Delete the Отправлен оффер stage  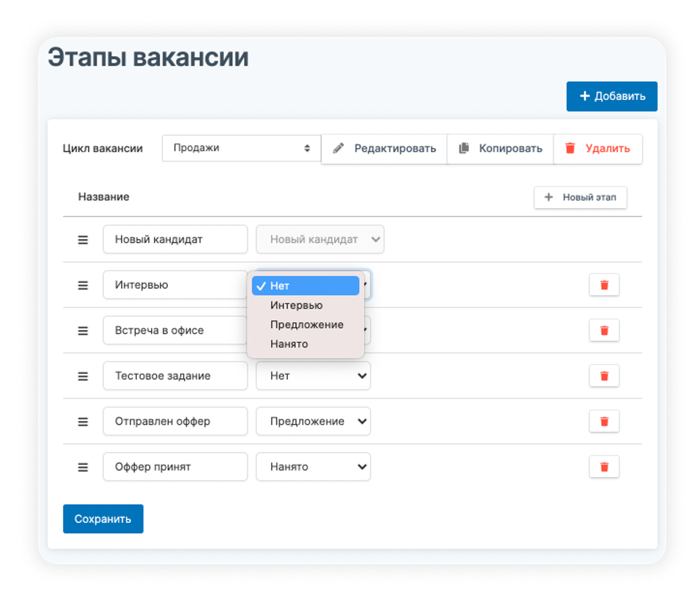pos(604,421)
